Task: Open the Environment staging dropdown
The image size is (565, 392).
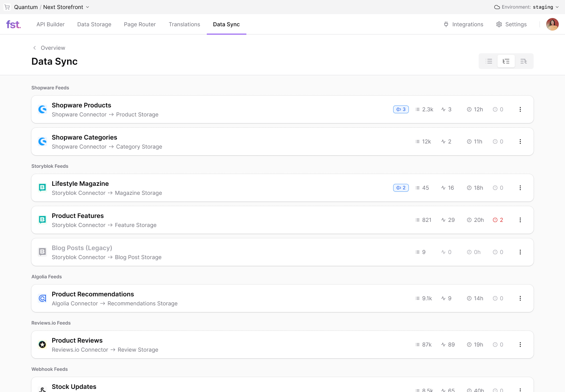Action: tap(527, 7)
